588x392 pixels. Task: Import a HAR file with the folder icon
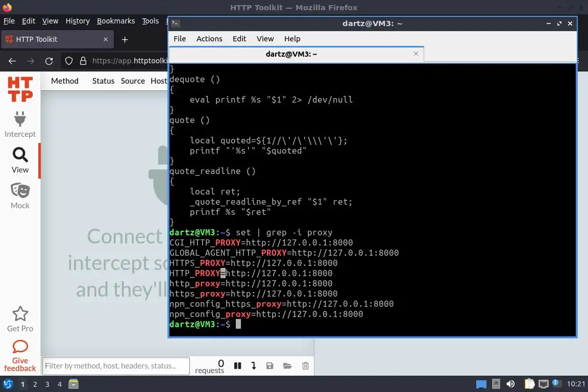tap(287, 366)
